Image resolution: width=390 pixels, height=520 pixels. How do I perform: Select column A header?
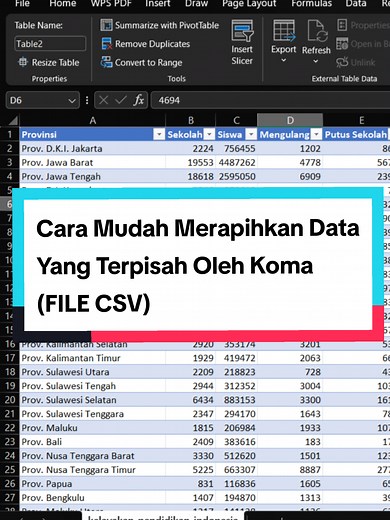click(92, 120)
